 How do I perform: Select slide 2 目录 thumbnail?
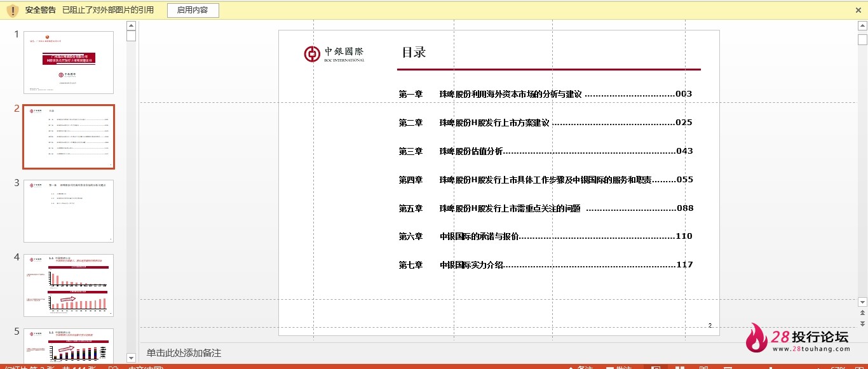coord(69,137)
